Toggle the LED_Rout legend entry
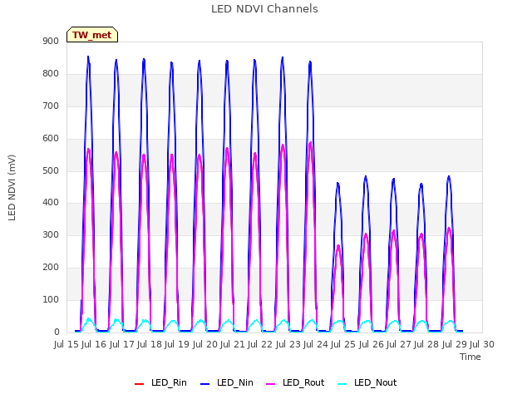 point(295,383)
